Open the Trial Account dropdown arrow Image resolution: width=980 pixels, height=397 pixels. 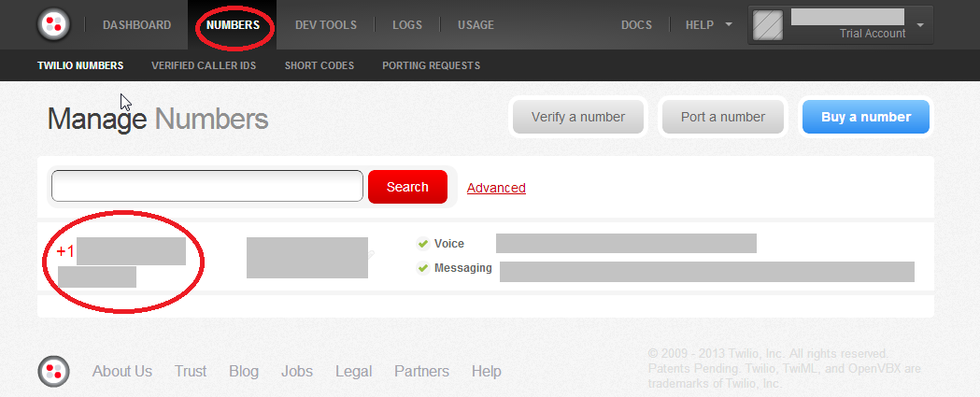pyautogui.click(x=920, y=25)
